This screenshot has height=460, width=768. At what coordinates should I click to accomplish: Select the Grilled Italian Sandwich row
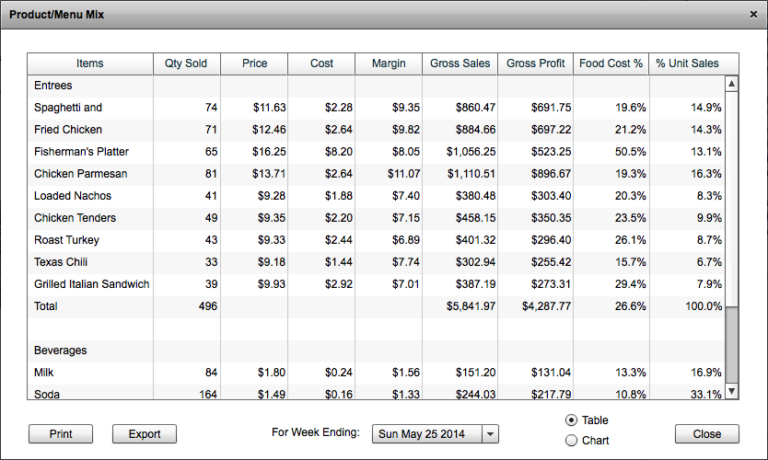(92, 284)
